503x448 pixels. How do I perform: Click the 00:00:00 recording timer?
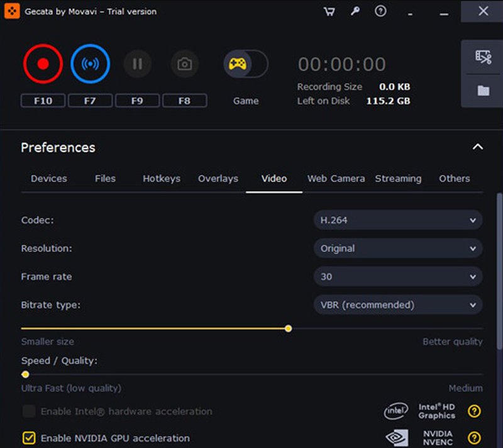[341, 64]
